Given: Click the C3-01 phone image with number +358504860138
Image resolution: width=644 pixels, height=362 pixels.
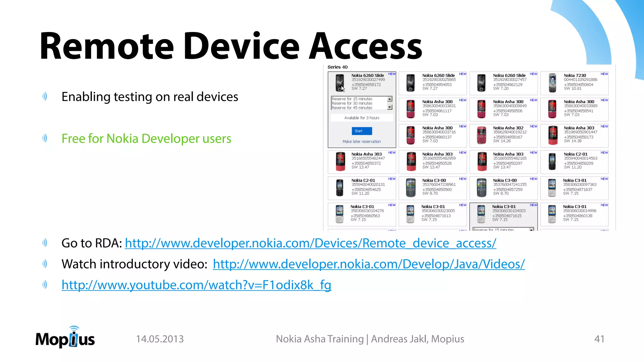Looking at the screenshot, I should tap(552, 214).
